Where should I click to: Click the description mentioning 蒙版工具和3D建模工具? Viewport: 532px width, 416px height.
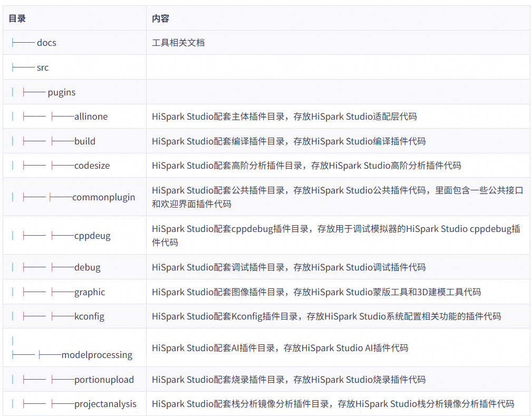(x=316, y=292)
